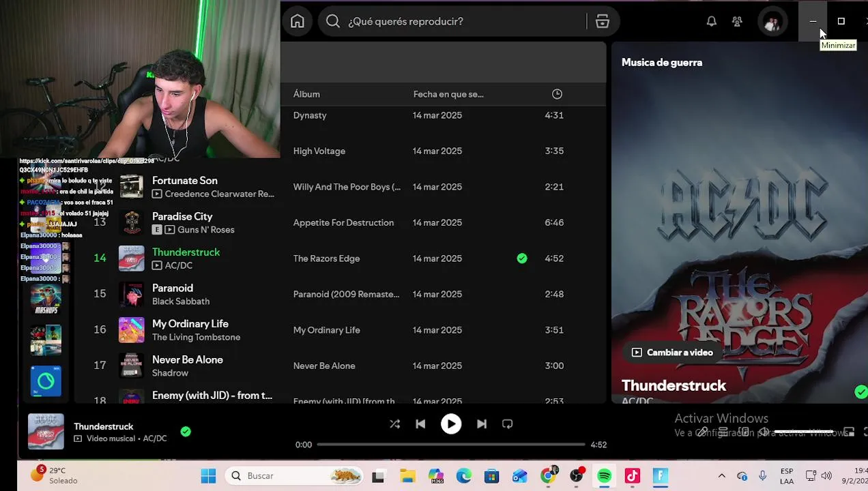Open Connect to a device icon
The width and height of the screenshot is (868, 491).
point(745,432)
